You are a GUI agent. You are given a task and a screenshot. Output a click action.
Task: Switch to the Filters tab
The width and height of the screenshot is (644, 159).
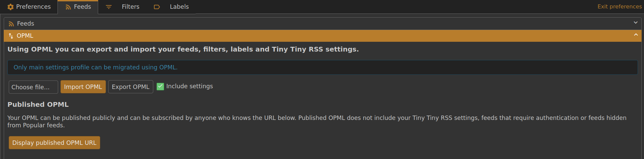point(130,7)
